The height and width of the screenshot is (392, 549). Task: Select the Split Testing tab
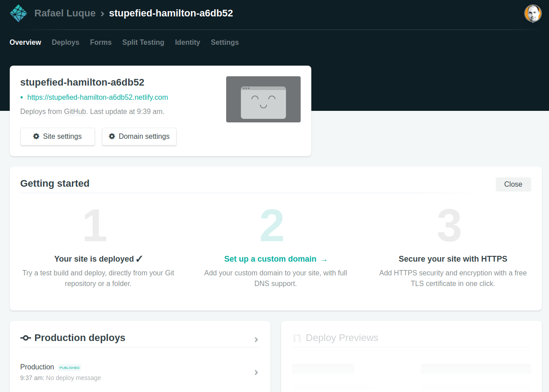pyautogui.click(x=143, y=43)
